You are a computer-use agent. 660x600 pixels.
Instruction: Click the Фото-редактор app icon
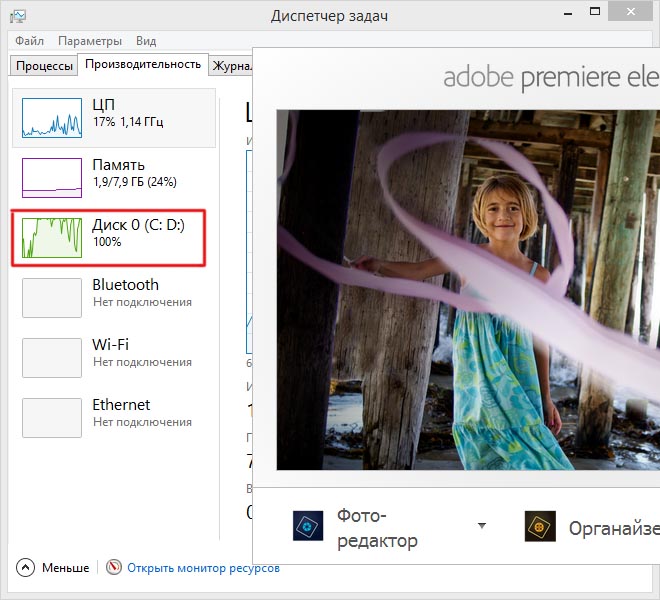click(308, 526)
